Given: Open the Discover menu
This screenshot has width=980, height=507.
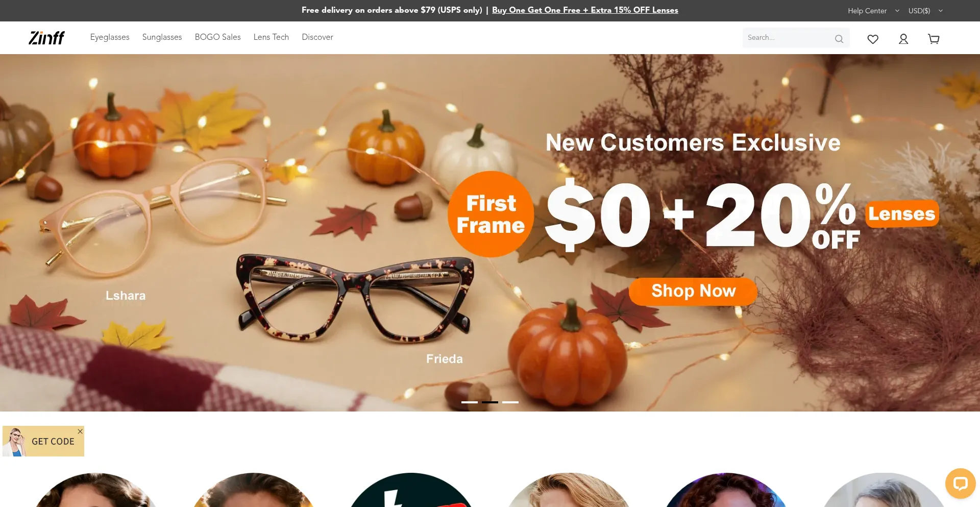Looking at the screenshot, I should (x=317, y=37).
